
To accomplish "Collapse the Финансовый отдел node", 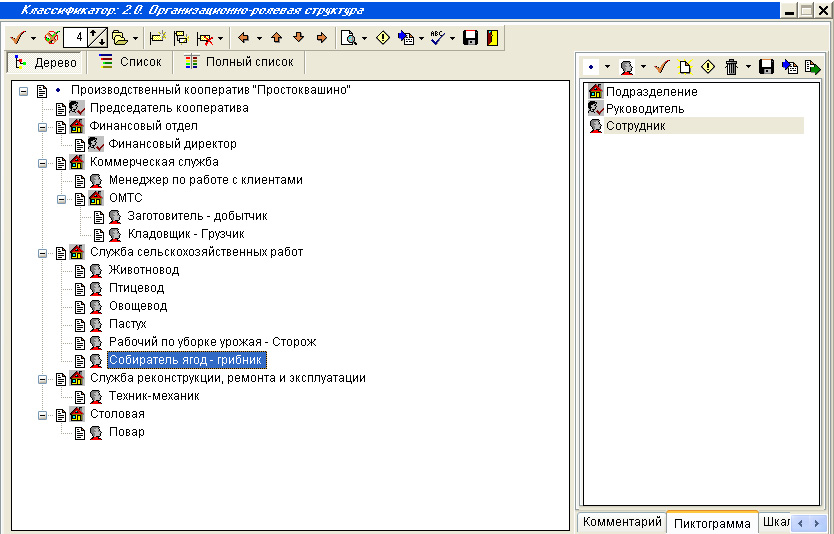I will (43, 127).
